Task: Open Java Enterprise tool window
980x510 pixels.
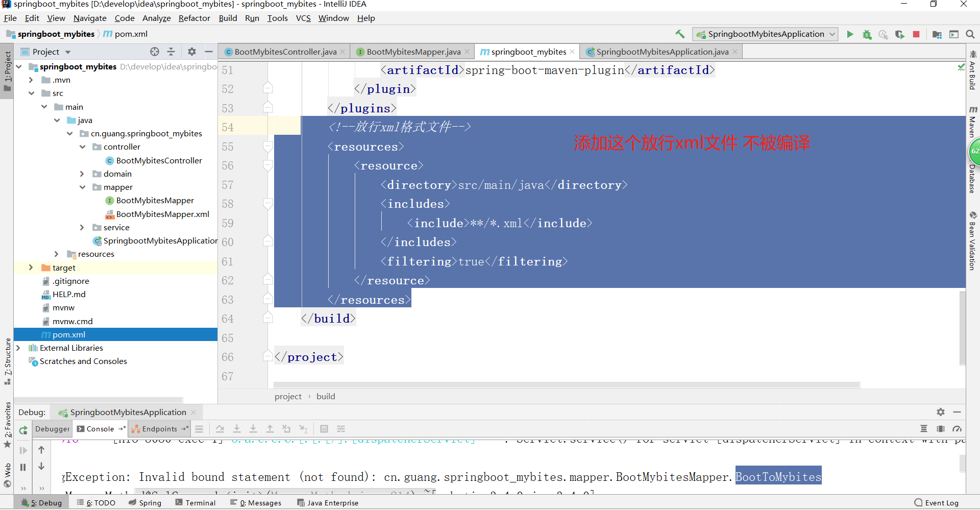Action: click(328, 503)
